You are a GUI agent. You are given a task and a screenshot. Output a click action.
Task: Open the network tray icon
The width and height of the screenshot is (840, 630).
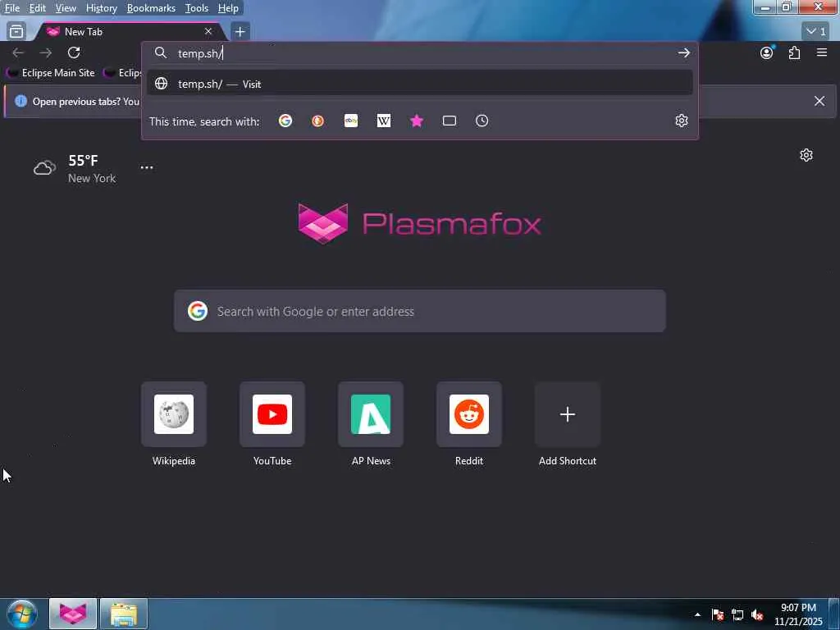pyautogui.click(x=737, y=615)
